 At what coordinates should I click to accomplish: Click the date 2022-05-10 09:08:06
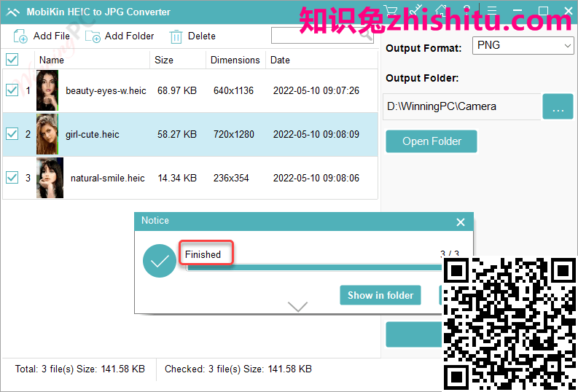point(316,178)
